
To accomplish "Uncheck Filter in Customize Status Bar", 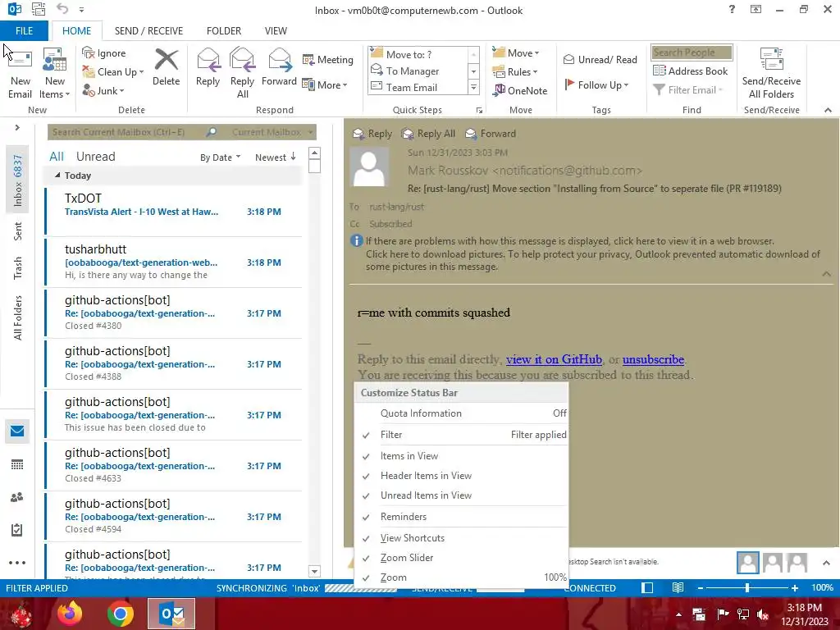I will 461,435.
